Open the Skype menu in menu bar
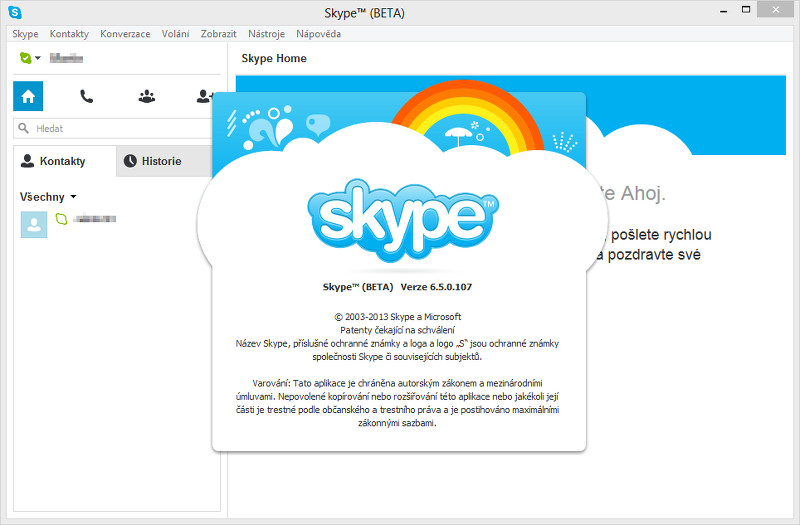The image size is (800, 525). (x=26, y=34)
